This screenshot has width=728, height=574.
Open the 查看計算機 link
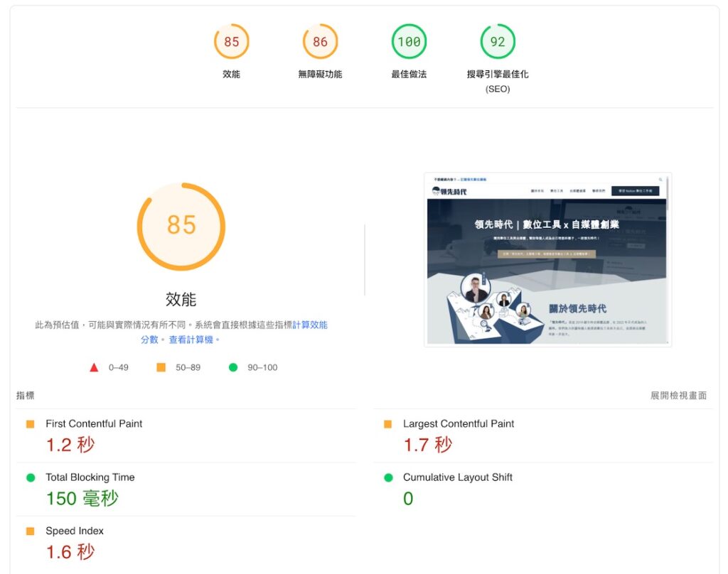[191, 340]
